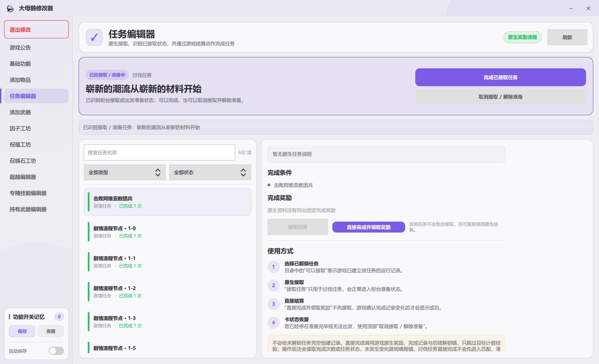This screenshot has height=364, width=599.
Task: Click the step 2 circle for 原生接取
Action: pos(273,286)
